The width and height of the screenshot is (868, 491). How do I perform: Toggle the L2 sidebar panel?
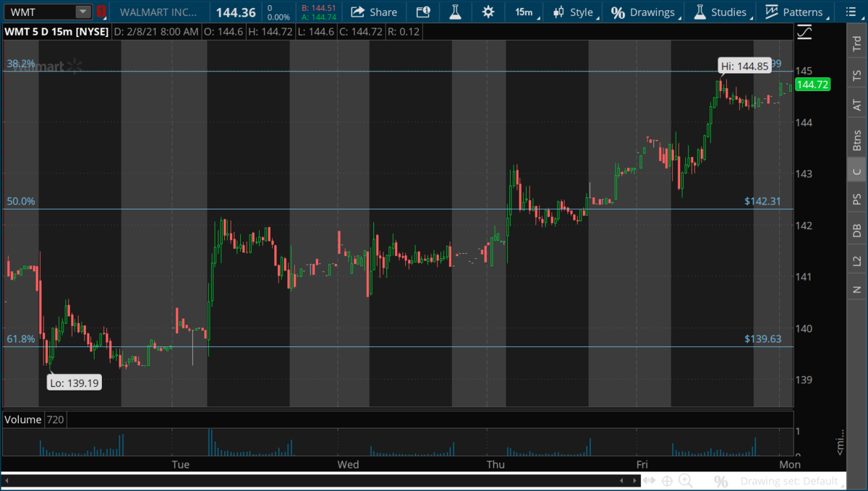point(857,260)
